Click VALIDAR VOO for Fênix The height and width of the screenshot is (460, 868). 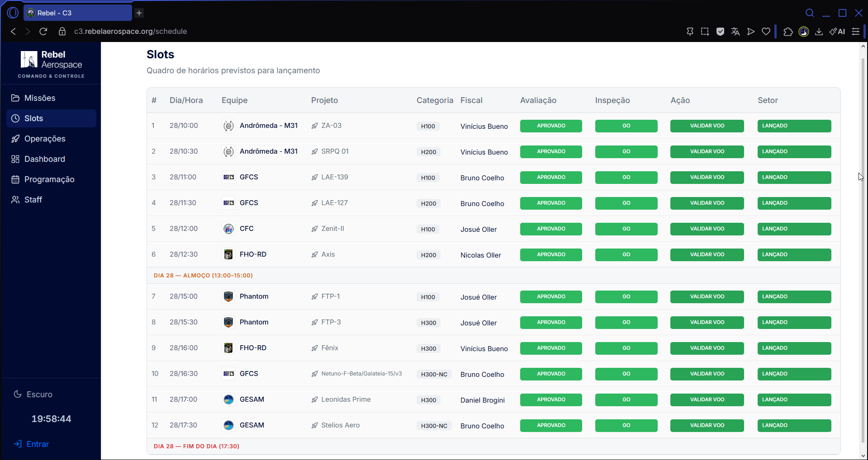[707, 348]
